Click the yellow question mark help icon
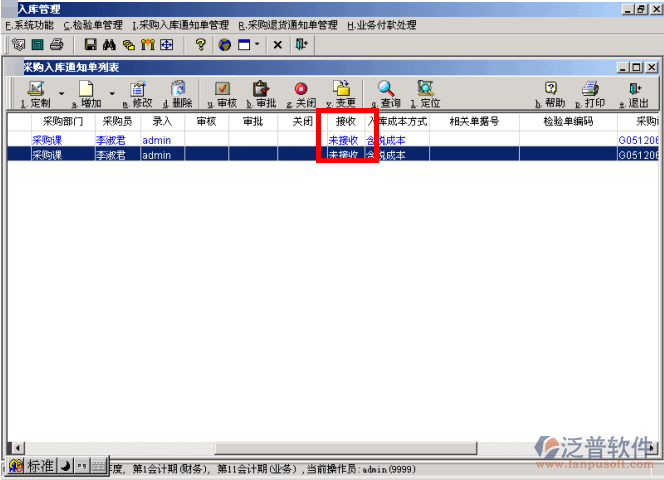This screenshot has width=664, height=480. click(x=200, y=44)
